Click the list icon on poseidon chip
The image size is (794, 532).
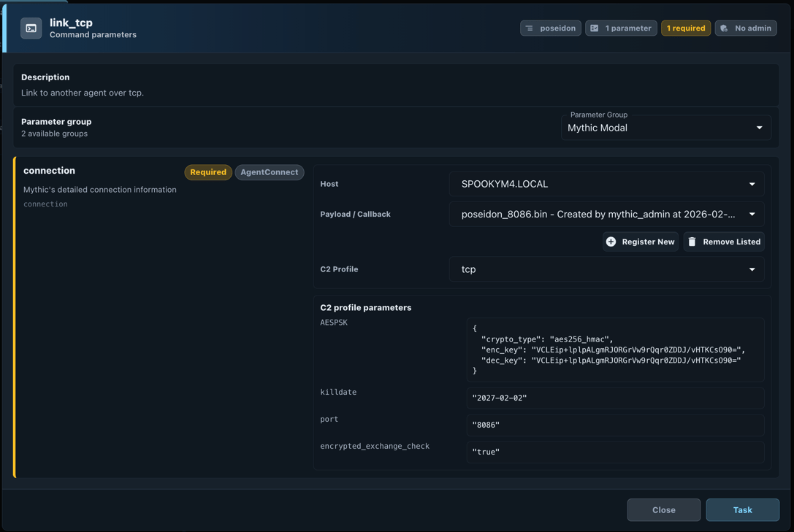[x=529, y=28]
